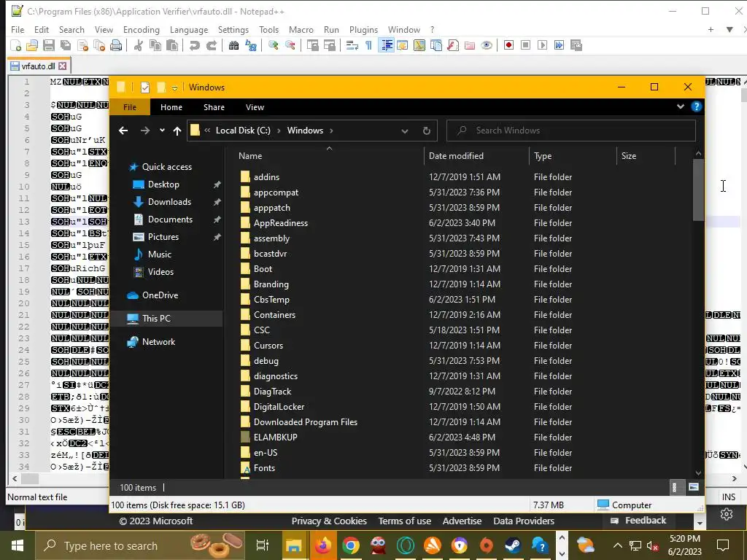Go back with Explorer's back arrow
The image size is (747, 560).
[123, 131]
